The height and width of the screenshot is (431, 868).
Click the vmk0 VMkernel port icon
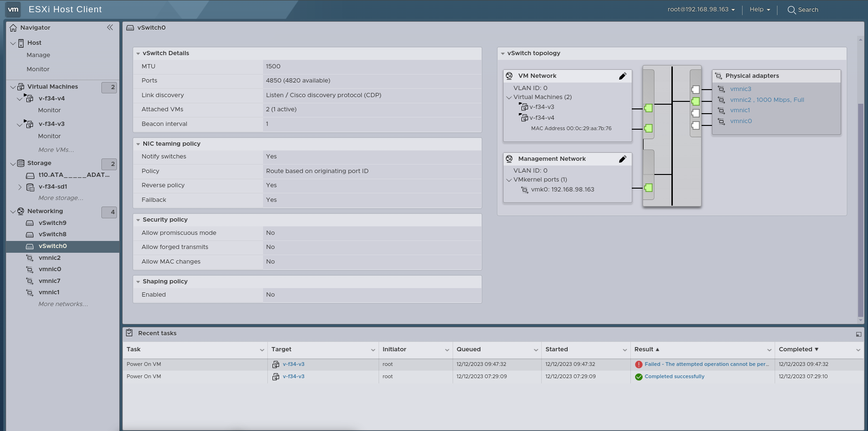click(x=525, y=190)
